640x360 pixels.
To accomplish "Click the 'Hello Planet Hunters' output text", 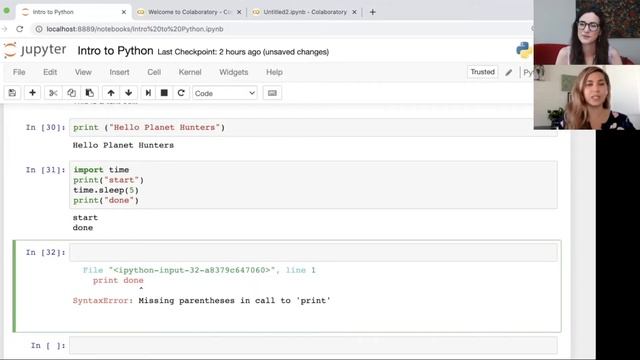I will point(123,145).
